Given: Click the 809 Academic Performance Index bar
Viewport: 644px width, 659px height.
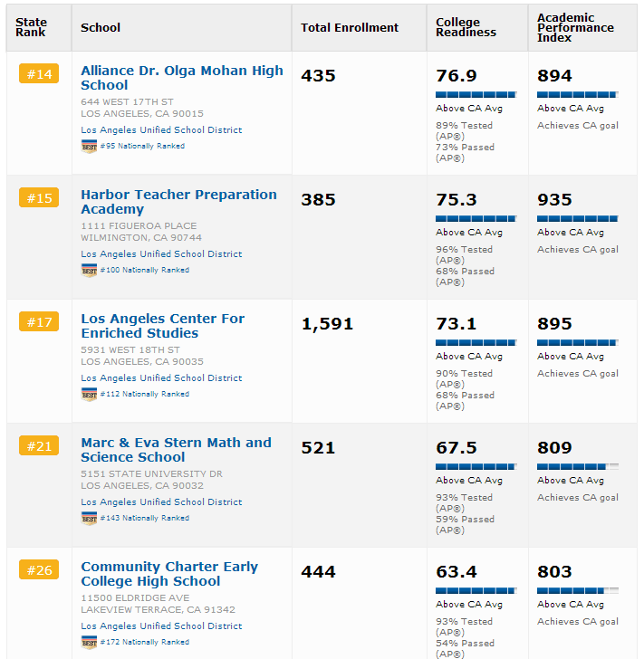Looking at the screenshot, I should (x=577, y=466).
